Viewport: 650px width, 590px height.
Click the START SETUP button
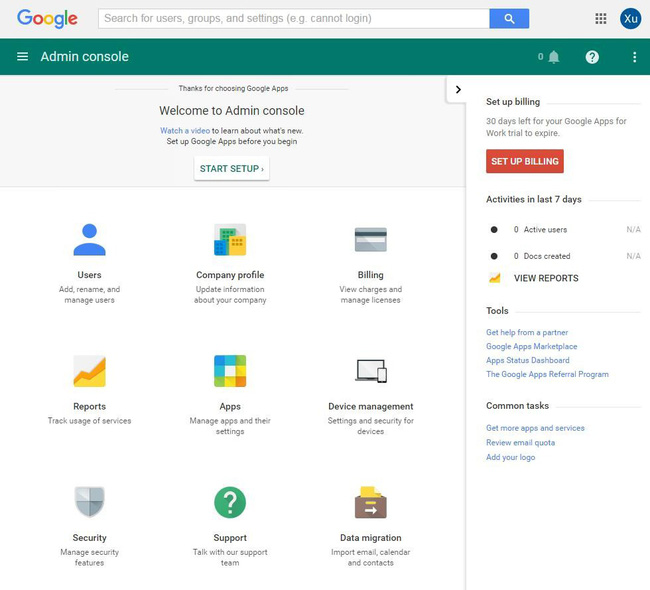click(x=232, y=168)
